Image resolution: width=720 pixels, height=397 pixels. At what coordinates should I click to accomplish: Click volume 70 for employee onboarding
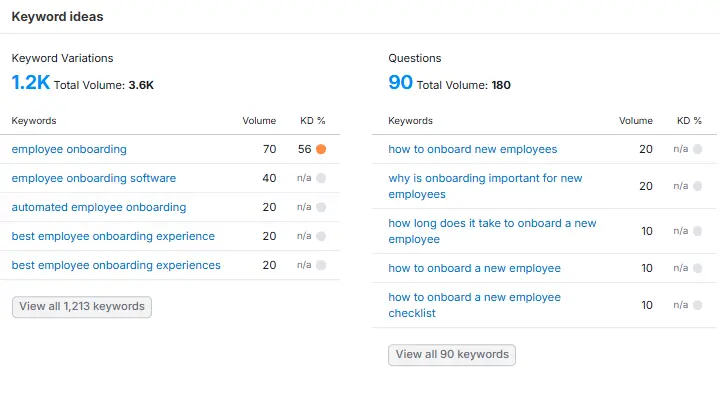pos(270,149)
